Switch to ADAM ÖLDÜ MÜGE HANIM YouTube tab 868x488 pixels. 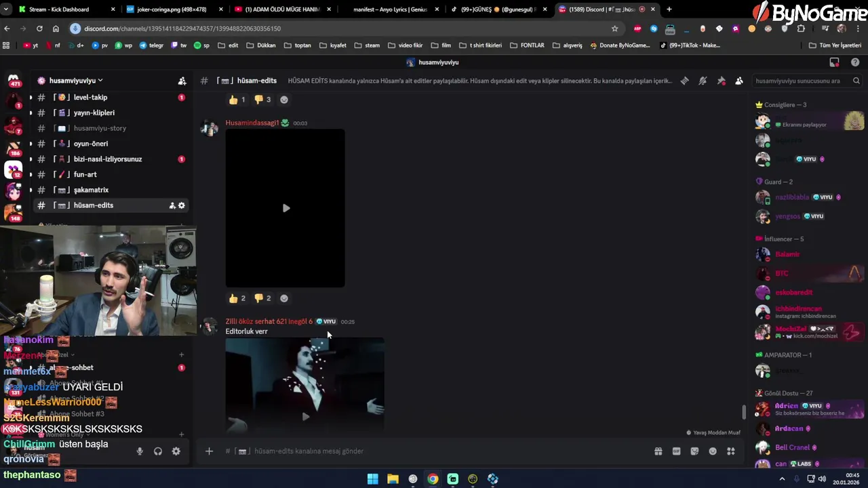(283, 9)
